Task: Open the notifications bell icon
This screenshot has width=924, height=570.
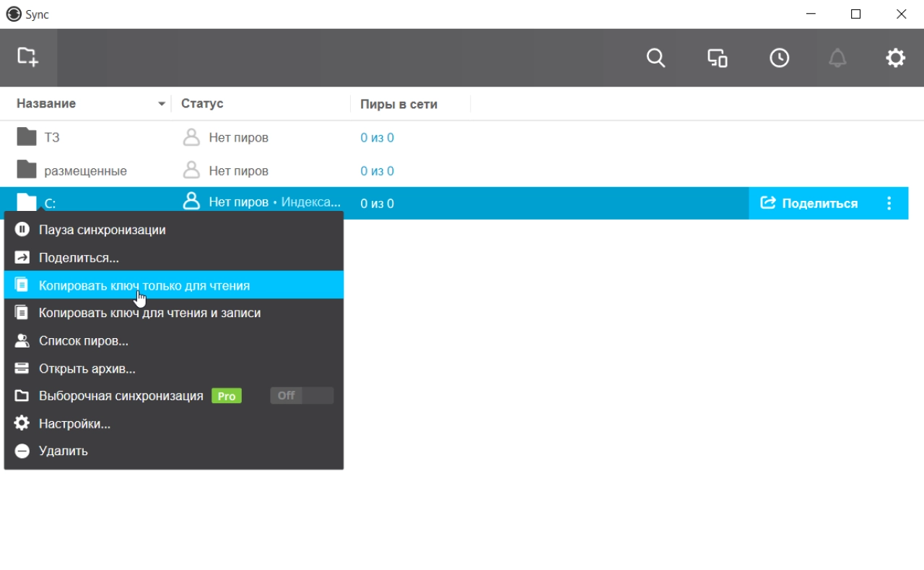Action: tap(837, 58)
